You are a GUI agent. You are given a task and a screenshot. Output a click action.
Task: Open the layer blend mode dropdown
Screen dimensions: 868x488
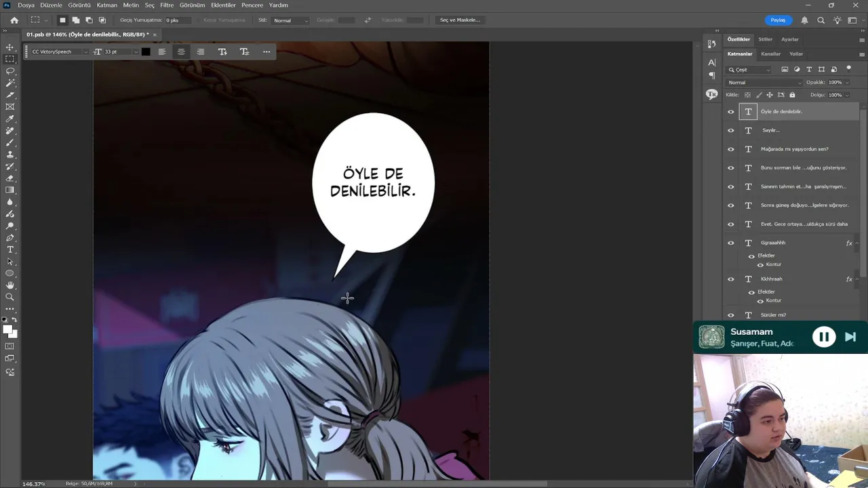click(765, 83)
